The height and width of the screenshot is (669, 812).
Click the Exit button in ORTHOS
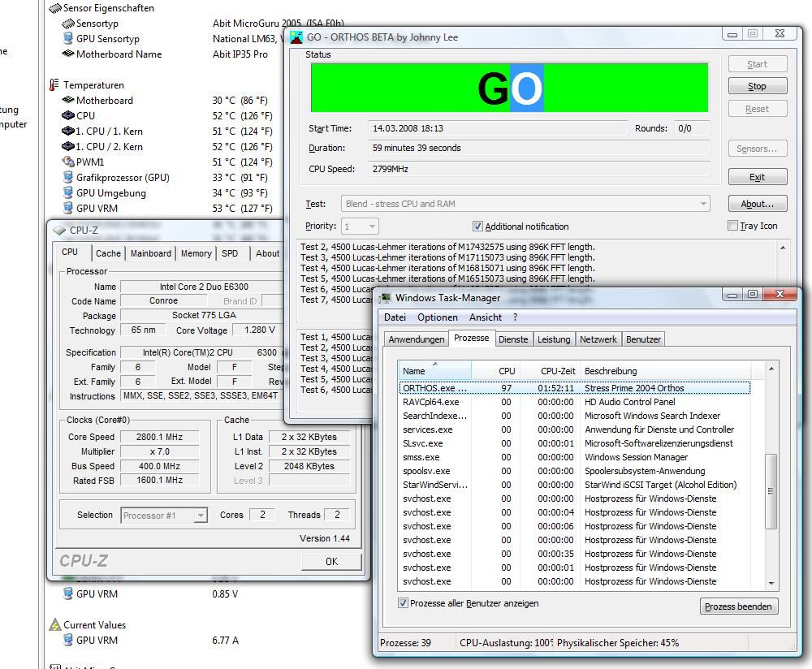click(757, 177)
